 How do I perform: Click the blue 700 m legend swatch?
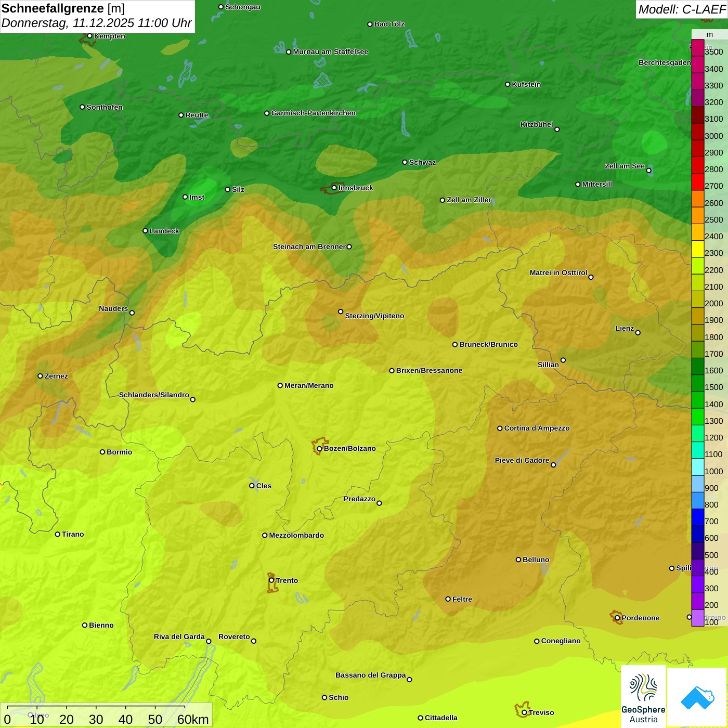(x=698, y=517)
